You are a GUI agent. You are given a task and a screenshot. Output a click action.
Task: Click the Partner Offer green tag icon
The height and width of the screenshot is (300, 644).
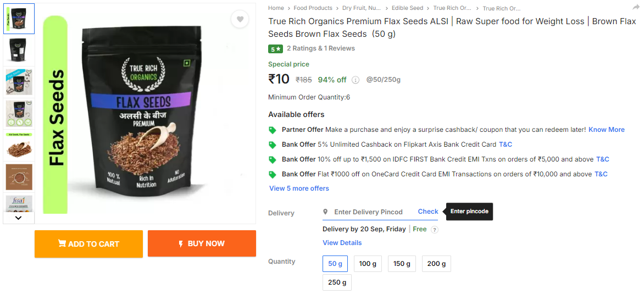pyautogui.click(x=273, y=130)
